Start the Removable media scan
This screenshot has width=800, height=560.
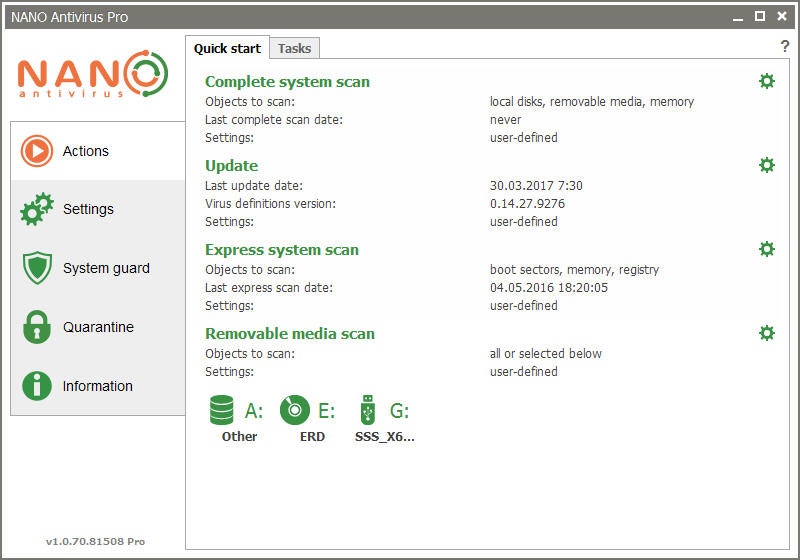pyautogui.click(x=290, y=334)
